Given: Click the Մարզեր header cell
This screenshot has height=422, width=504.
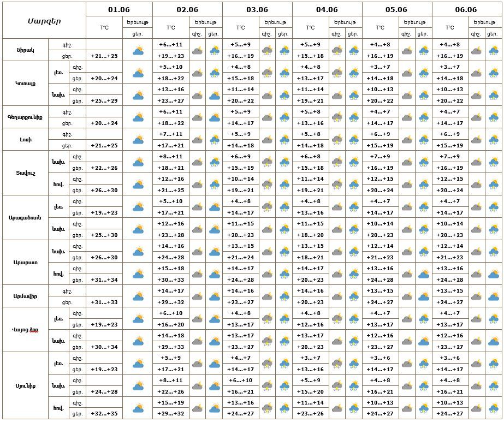Looking at the screenshot, I should click(x=44, y=21).
